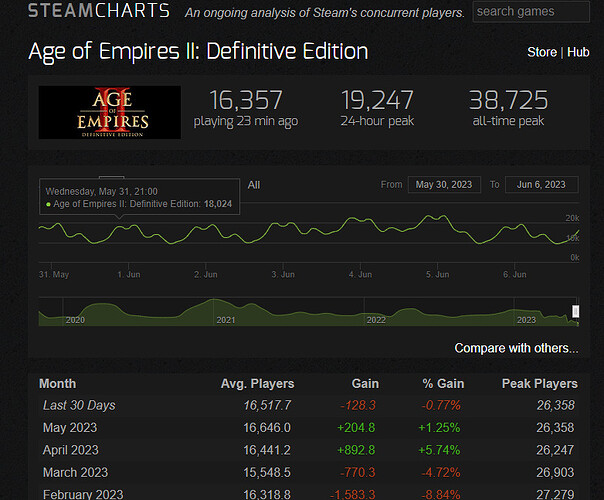The height and width of the screenshot is (500, 604).
Task: Select the March 2023 row label
Action: (x=76, y=472)
